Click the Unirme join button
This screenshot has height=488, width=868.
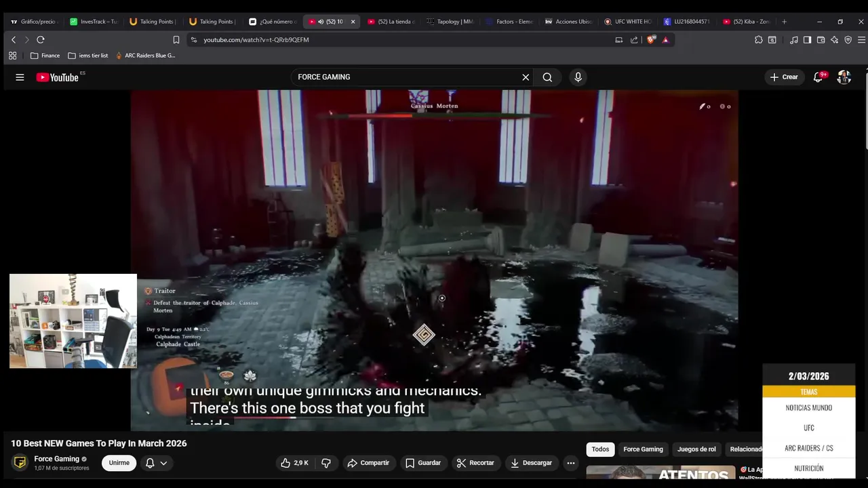point(119,463)
